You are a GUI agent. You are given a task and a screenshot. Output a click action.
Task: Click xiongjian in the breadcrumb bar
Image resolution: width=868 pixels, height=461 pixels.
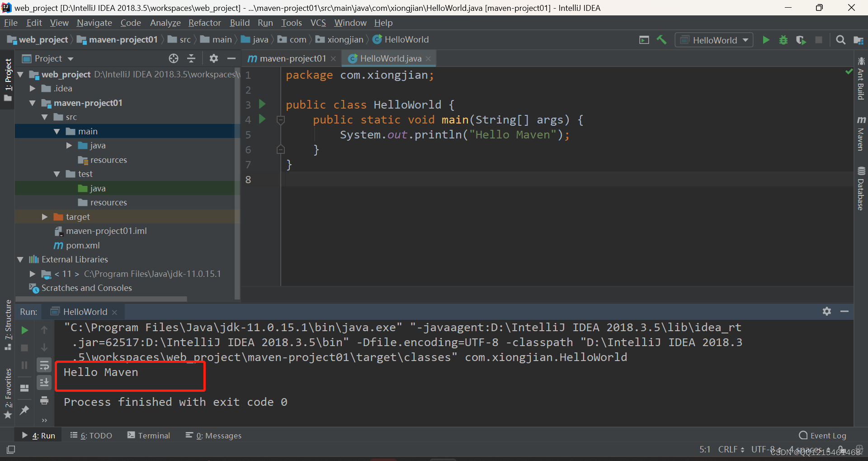(340, 40)
